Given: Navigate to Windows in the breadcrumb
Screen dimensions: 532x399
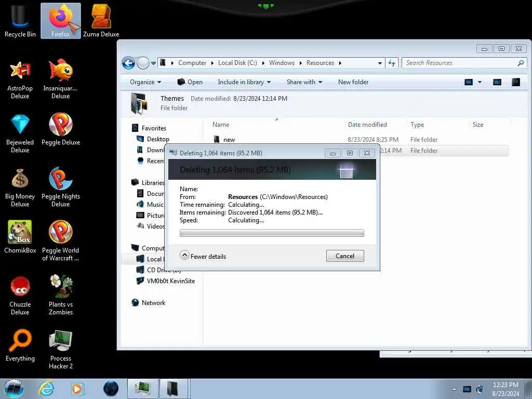Looking at the screenshot, I should 282,63.
